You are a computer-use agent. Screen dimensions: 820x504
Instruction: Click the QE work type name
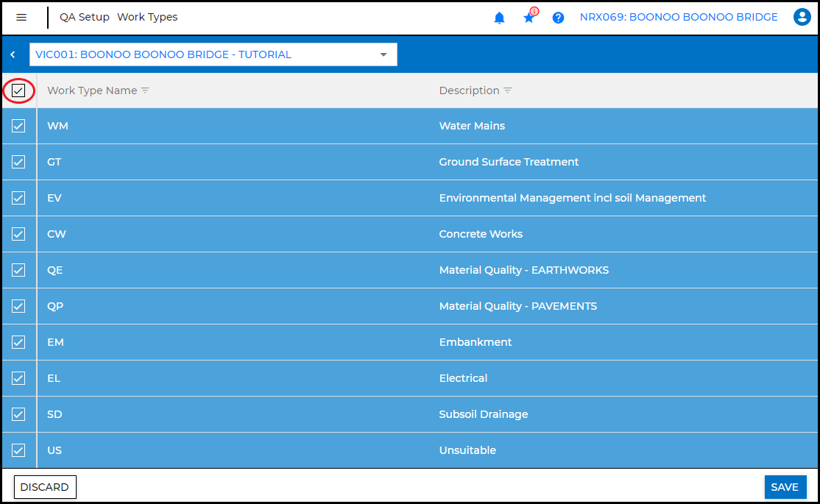click(x=55, y=270)
